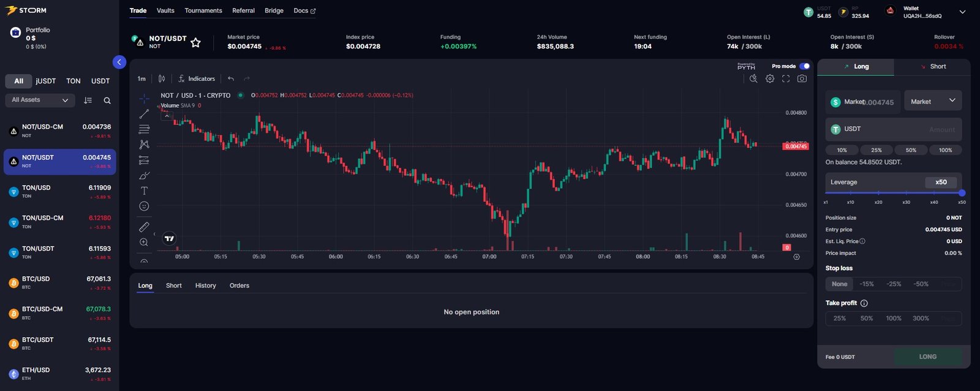Open chart settings gear

(x=770, y=78)
